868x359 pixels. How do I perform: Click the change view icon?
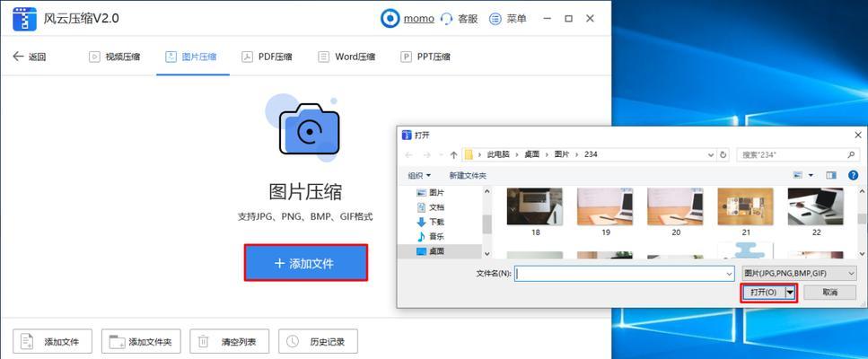pyautogui.click(x=798, y=175)
